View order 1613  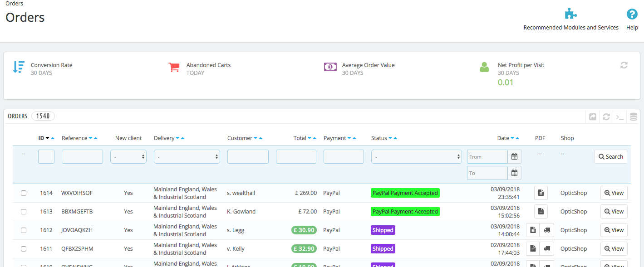(x=614, y=212)
